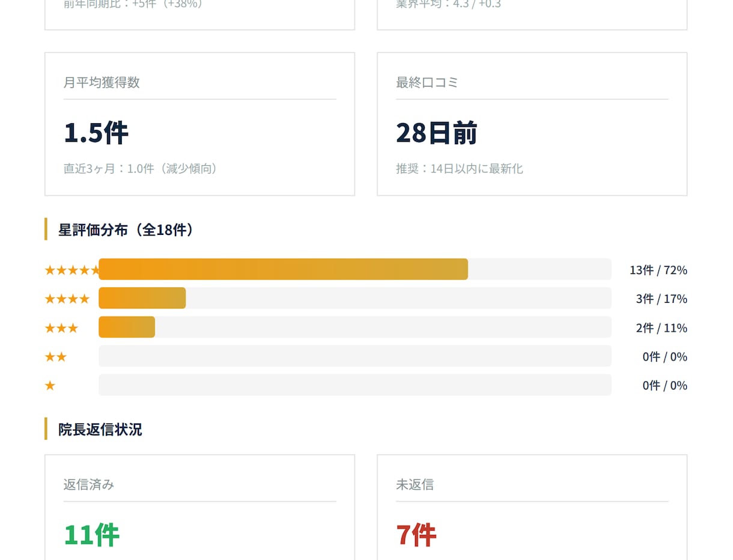Click the 直近3ヶ月：1.0件（減少傾向）note
The height and width of the screenshot is (560, 733).
pos(142,169)
